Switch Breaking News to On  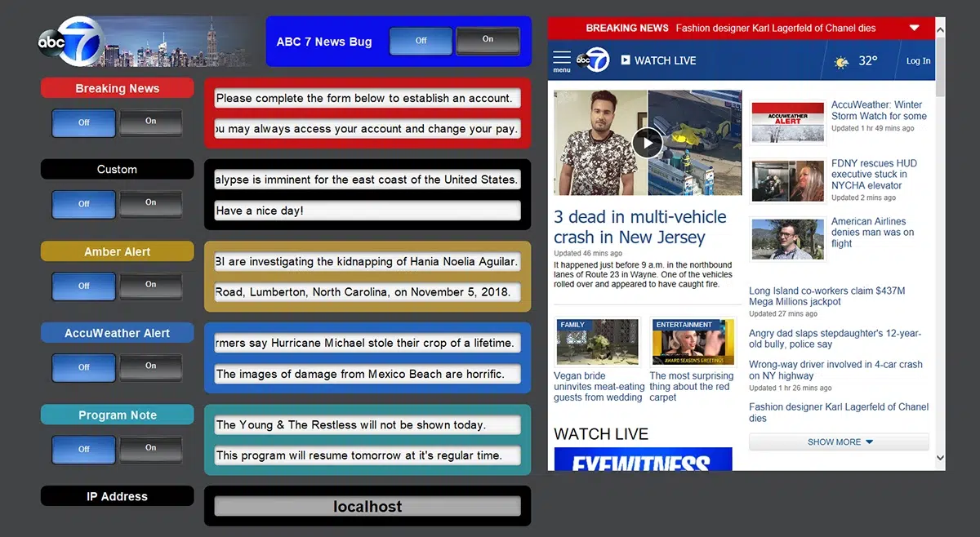[151, 122]
